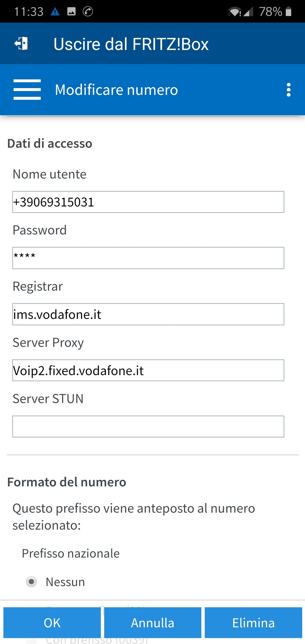
Task: Tap the battery indicator icon
Action: point(288,12)
